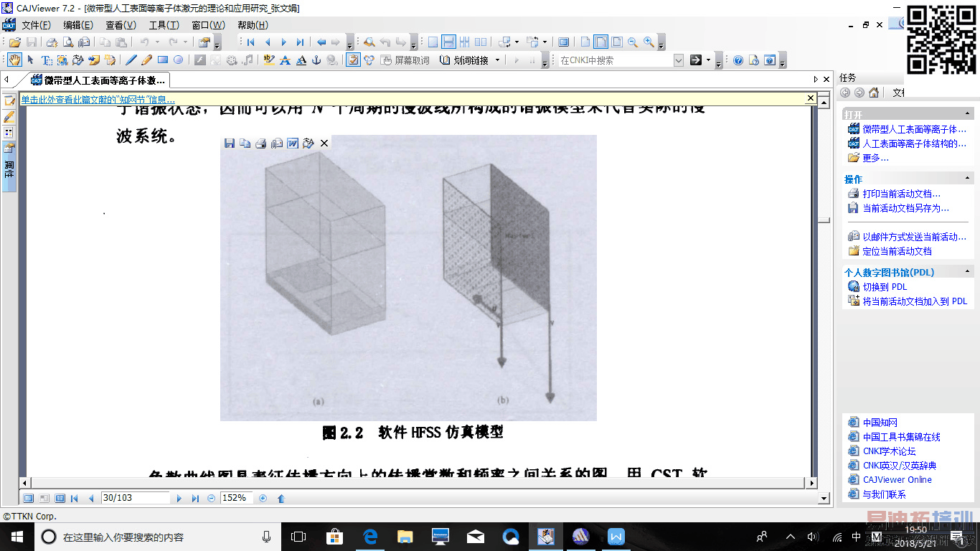Open the 文件(F) menu
This screenshot has width=980, height=551.
pyautogui.click(x=36, y=25)
